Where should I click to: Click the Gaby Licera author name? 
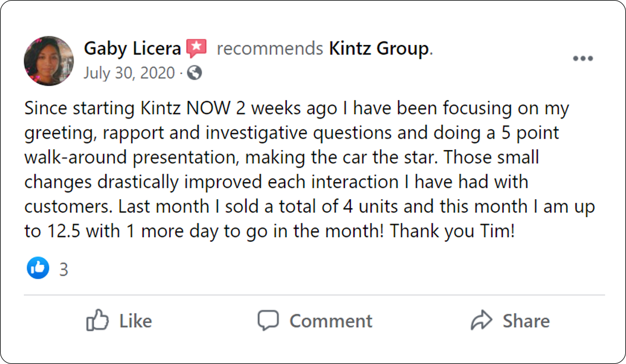[132, 49]
